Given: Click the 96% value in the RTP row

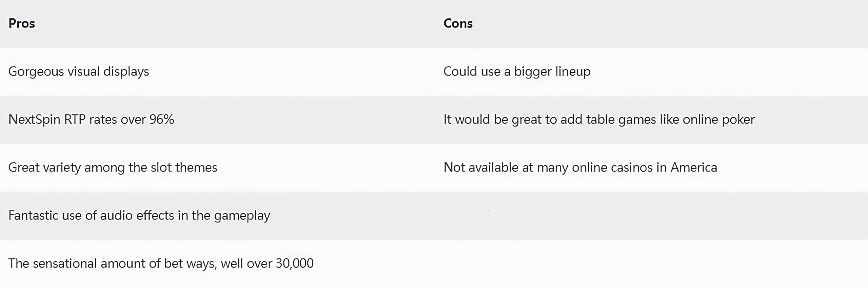Looking at the screenshot, I should pos(162,120).
